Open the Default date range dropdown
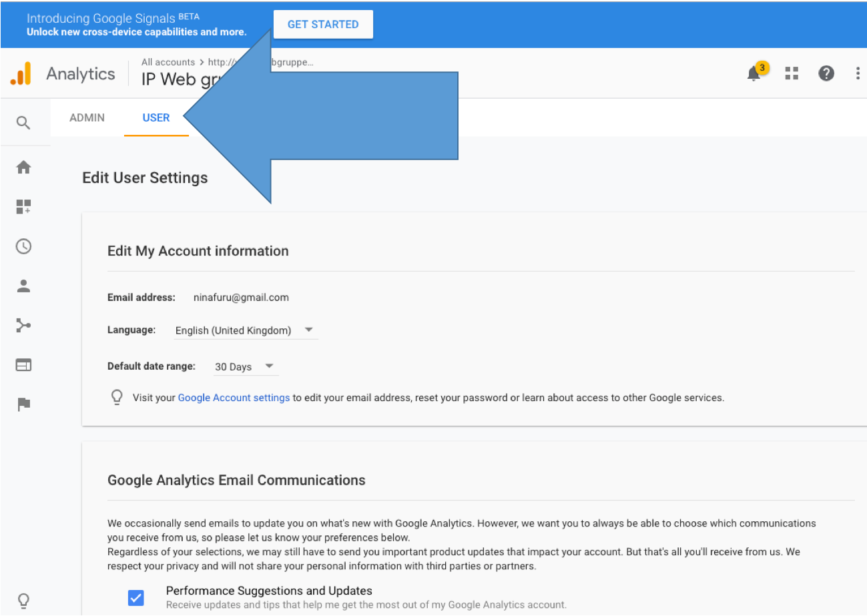The width and height of the screenshot is (867, 616). coord(245,366)
